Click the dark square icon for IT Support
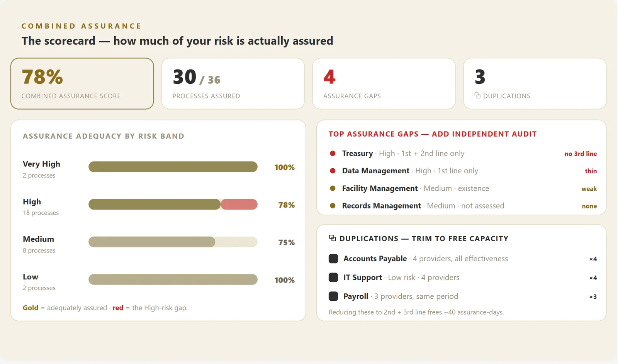618x364 pixels. pyautogui.click(x=333, y=277)
